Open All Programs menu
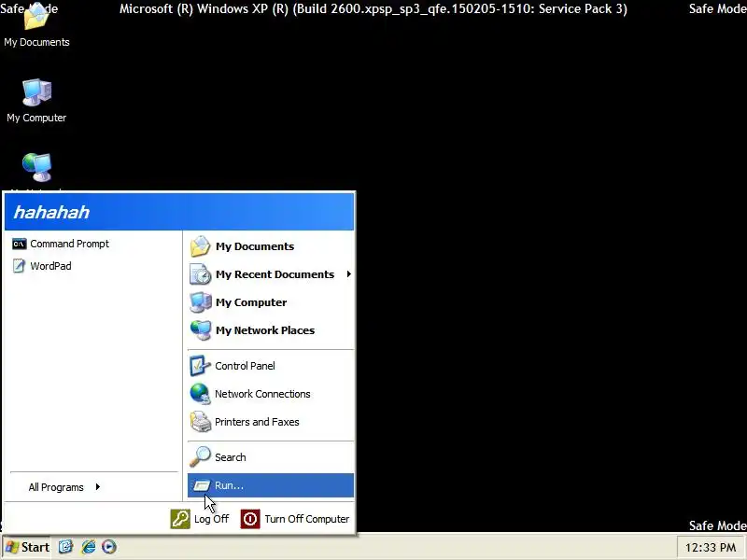 (64, 487)
